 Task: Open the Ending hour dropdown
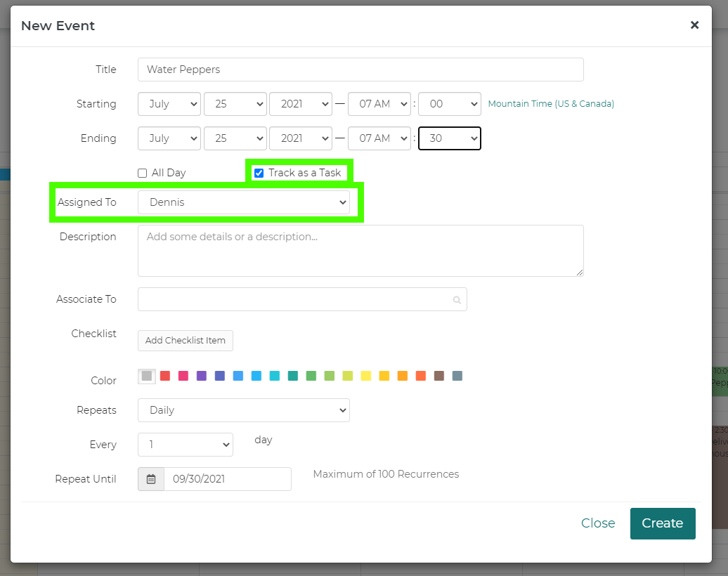click(379, 138)
